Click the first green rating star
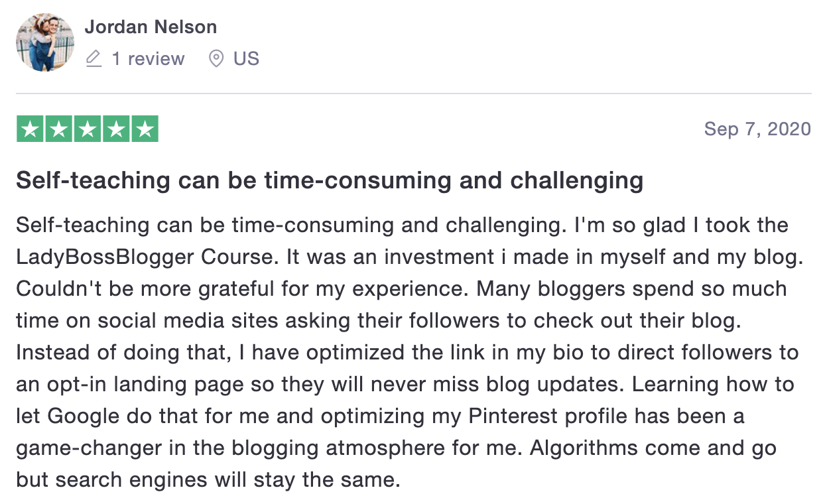The width and height of the screenshot is (825, 504). (30, 129)
